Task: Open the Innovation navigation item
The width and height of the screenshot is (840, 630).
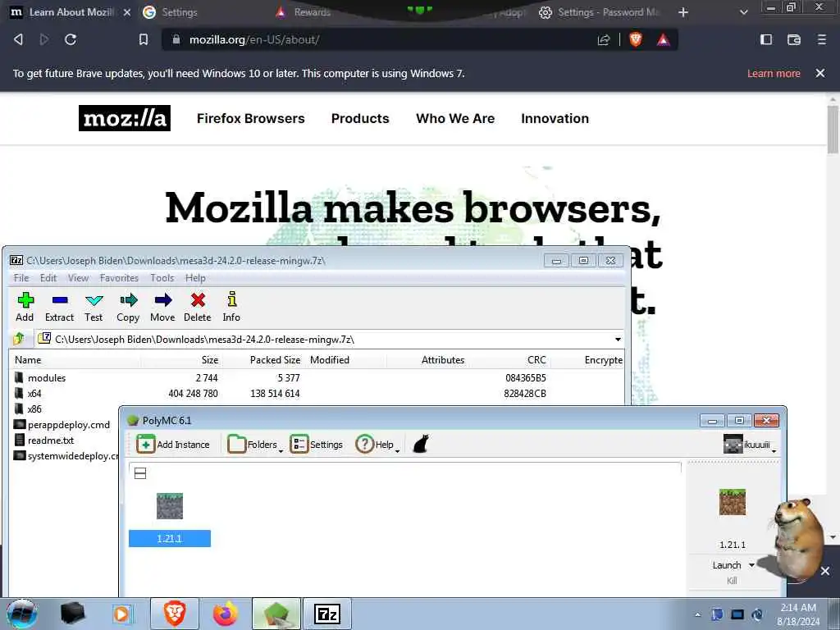Action: click(x=555, y=118)
